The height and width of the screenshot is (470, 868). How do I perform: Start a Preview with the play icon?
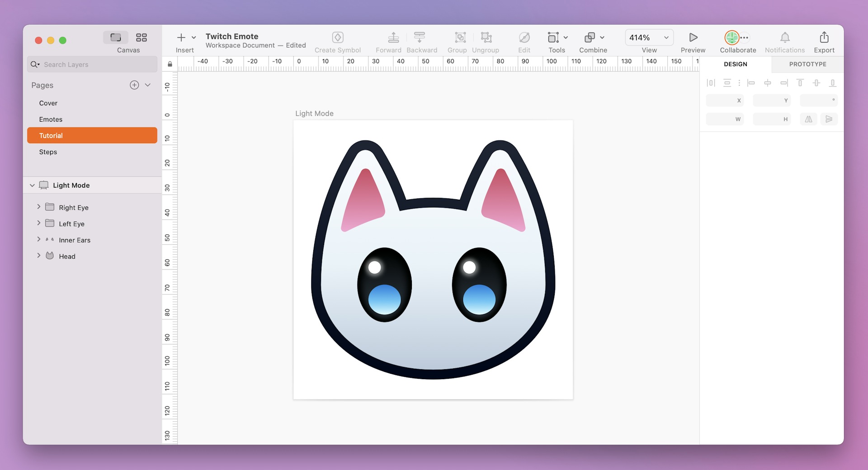pyautogui.click(x=692, y=37)
